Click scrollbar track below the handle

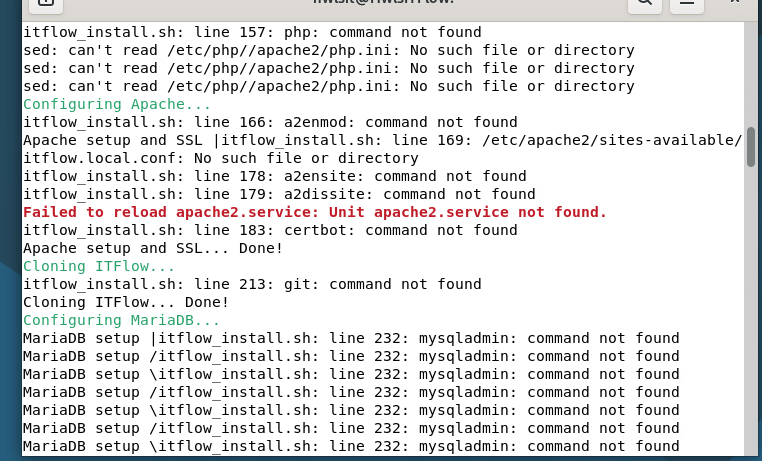pos(751,311)
